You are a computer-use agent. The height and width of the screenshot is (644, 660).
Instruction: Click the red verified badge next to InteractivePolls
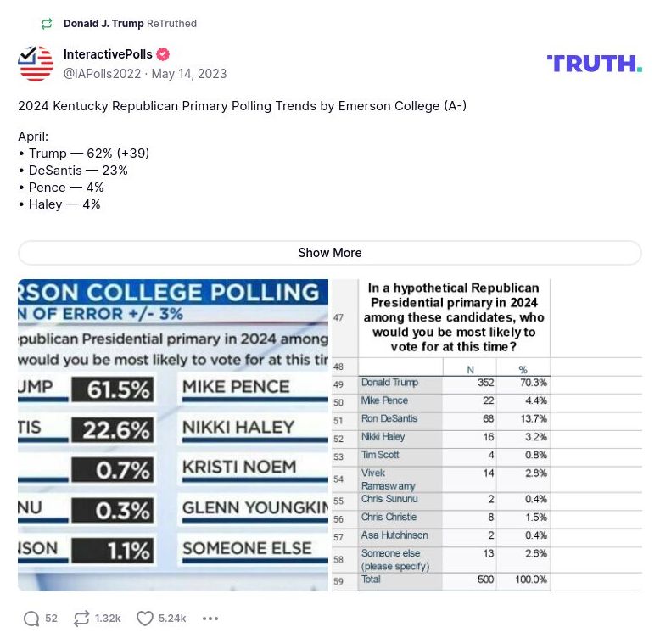[163, 55]
